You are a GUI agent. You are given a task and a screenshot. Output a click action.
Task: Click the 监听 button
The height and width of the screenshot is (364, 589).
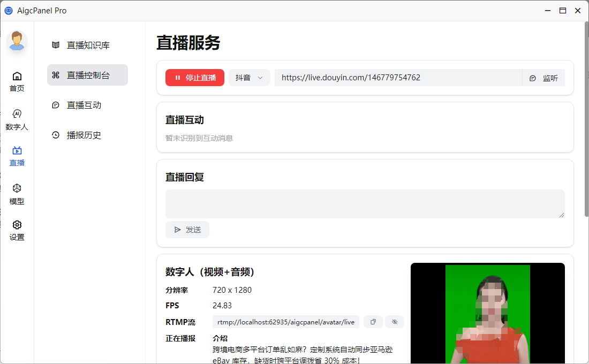(543, 78)
